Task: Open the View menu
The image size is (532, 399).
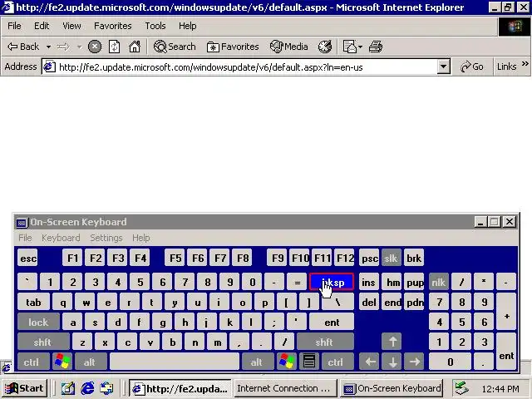Action: (71, 26)
